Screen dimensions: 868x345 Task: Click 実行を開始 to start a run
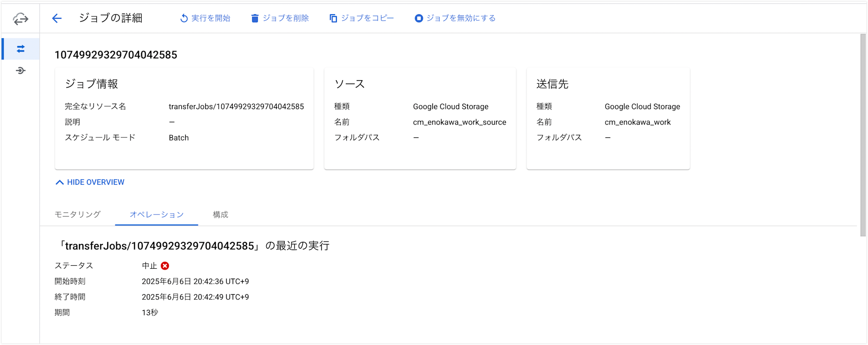205,18
